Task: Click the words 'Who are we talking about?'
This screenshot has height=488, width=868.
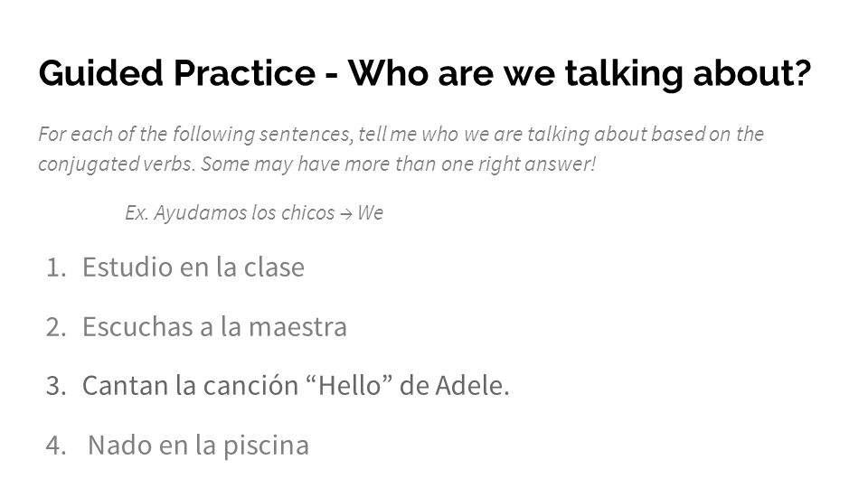Action: pyautogui.click(x=580, y=73)
